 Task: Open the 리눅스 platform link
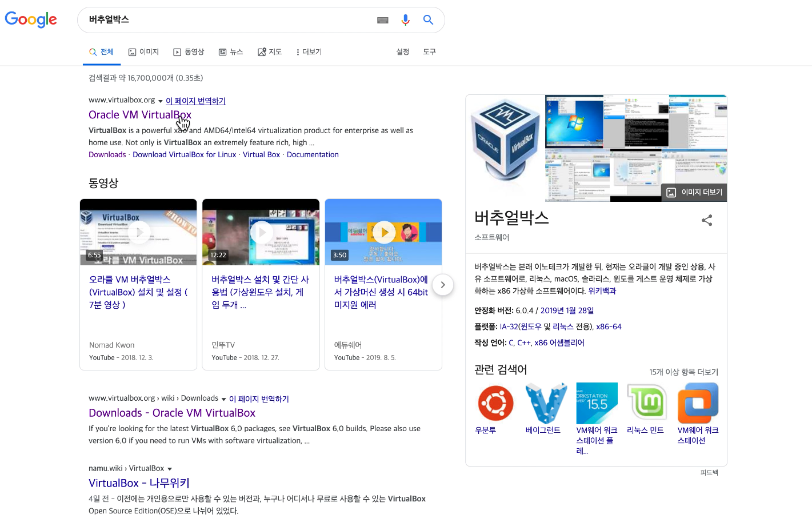point(563,327)
